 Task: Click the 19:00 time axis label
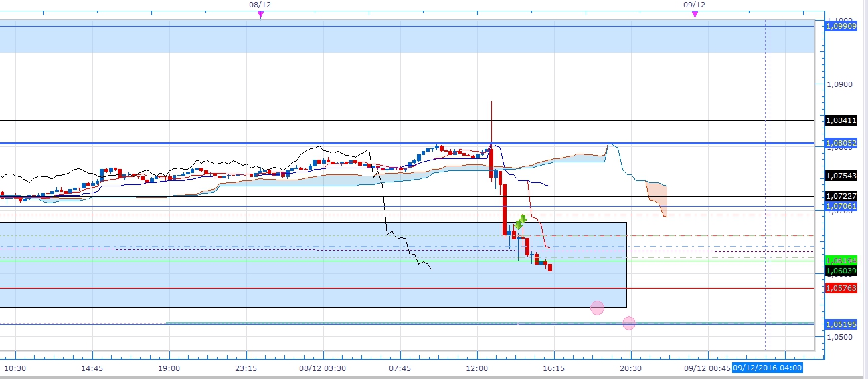click(x=169, y=368)
